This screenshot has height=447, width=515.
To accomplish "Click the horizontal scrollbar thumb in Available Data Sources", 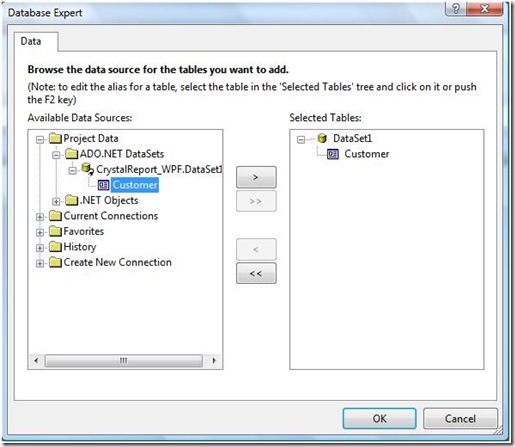I will [x=124, y=361].
